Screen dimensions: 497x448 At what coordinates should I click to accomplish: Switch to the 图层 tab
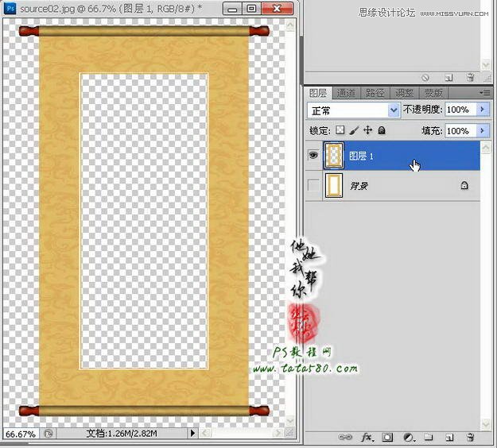click(x=318, y=93)
